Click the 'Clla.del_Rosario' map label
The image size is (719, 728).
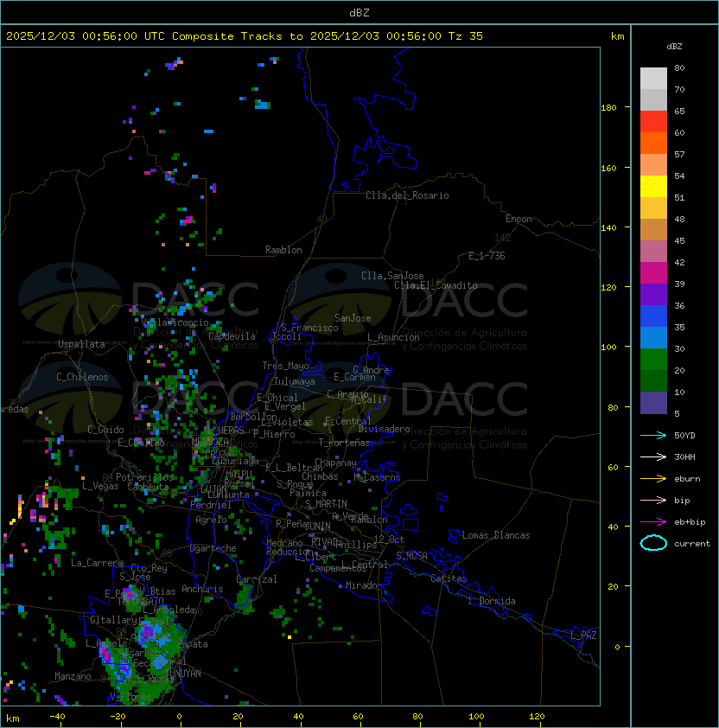407,195
